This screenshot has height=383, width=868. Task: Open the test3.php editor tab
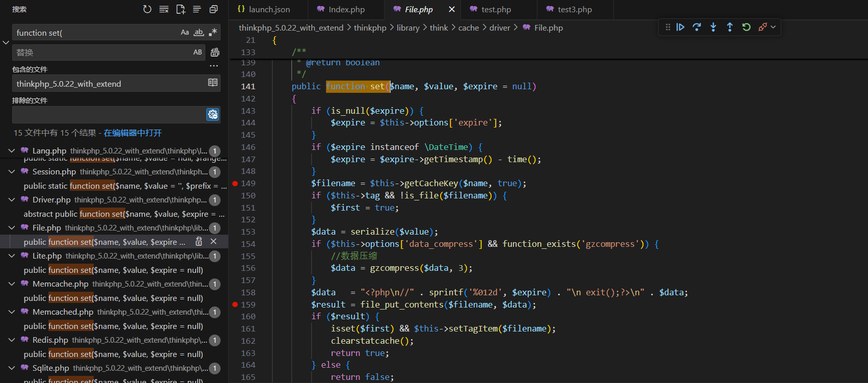574,10
